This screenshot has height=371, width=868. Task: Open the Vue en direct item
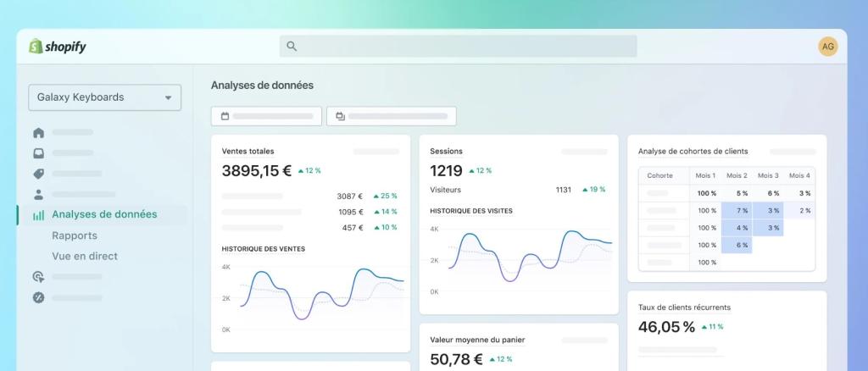coord(85,256)
